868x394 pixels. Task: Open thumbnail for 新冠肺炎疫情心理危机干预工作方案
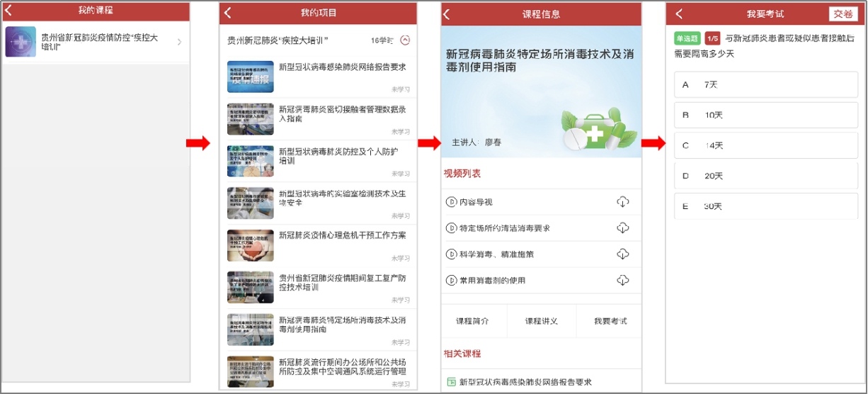pos(250,246)
